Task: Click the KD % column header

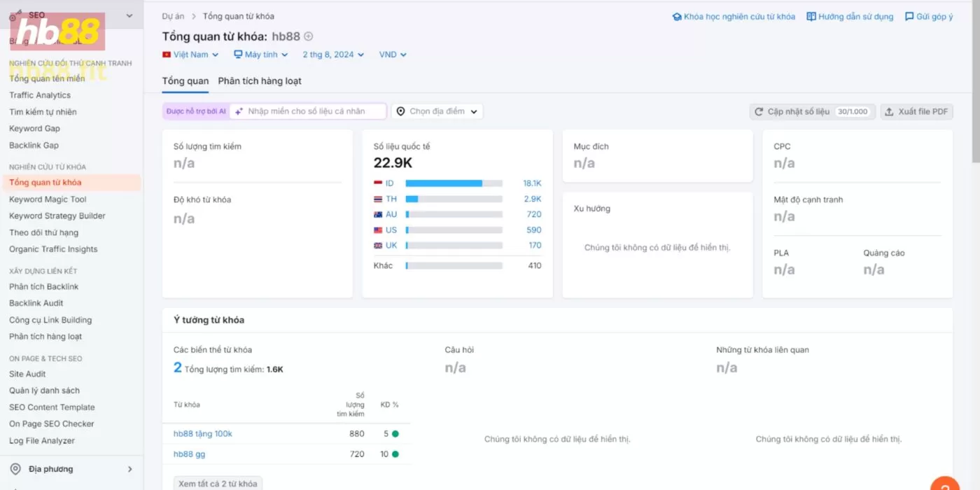Action: 389,405
